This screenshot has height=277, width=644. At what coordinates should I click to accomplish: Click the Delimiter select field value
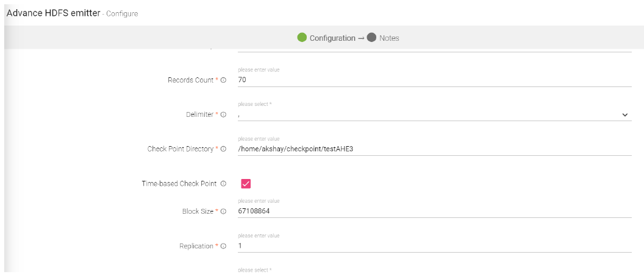tap(427, 114)
